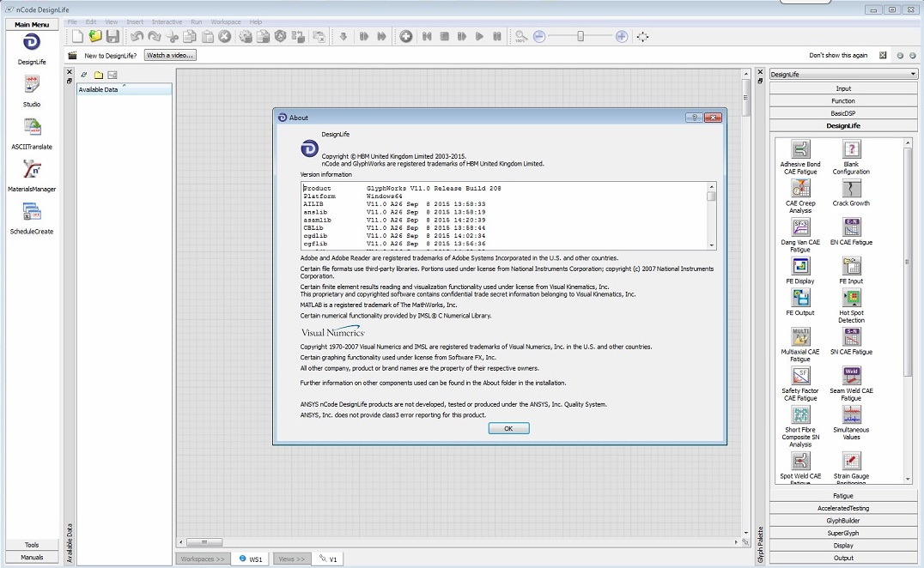Click the run play button in toolbar

[x=480, y=37]
